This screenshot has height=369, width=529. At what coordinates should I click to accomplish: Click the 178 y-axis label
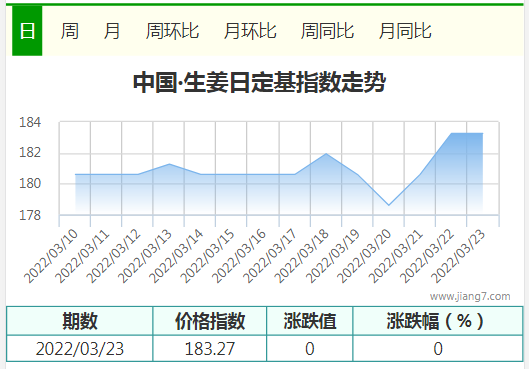pos(30,215)
